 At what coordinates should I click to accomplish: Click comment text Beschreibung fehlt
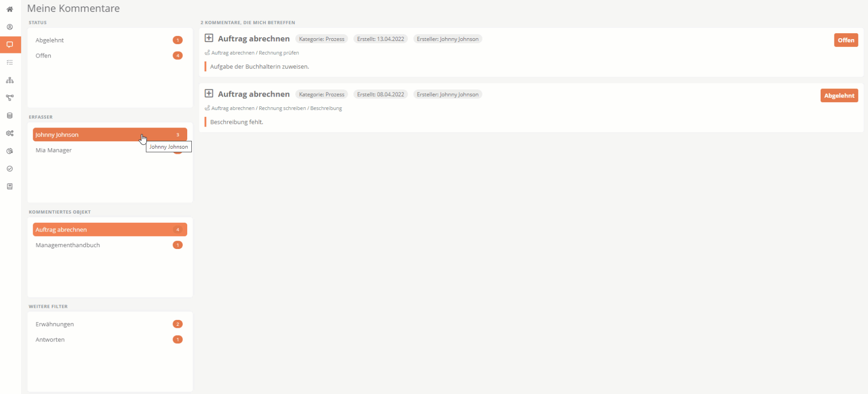(x=236, y=122)
